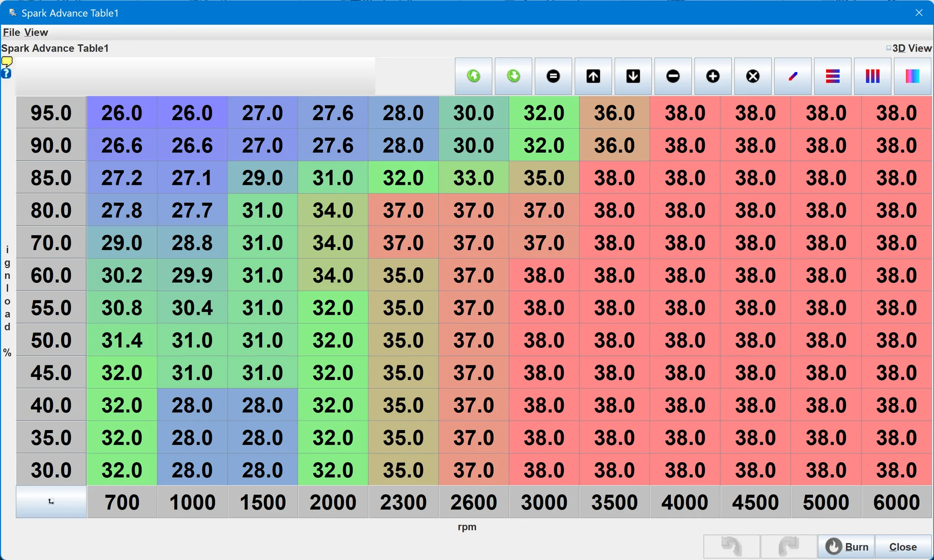The height and width of the screenshot is (560, 934).
Task: Select the 90.0 load row header
Action: (x=51, y=145)
